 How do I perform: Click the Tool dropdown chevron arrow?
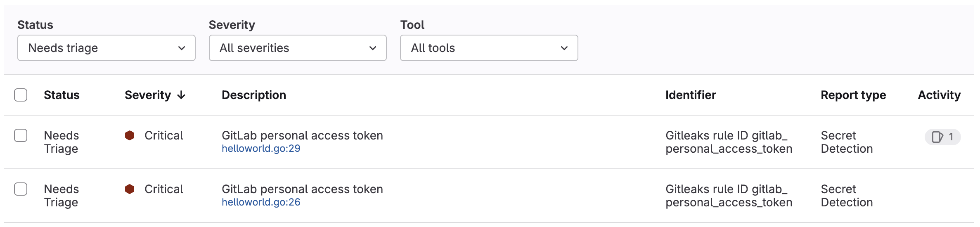point(564,48)
